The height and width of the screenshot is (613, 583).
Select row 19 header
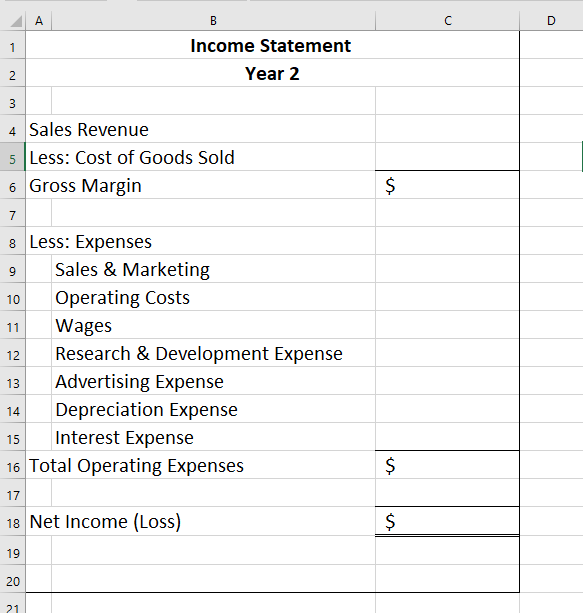(13, 550)
